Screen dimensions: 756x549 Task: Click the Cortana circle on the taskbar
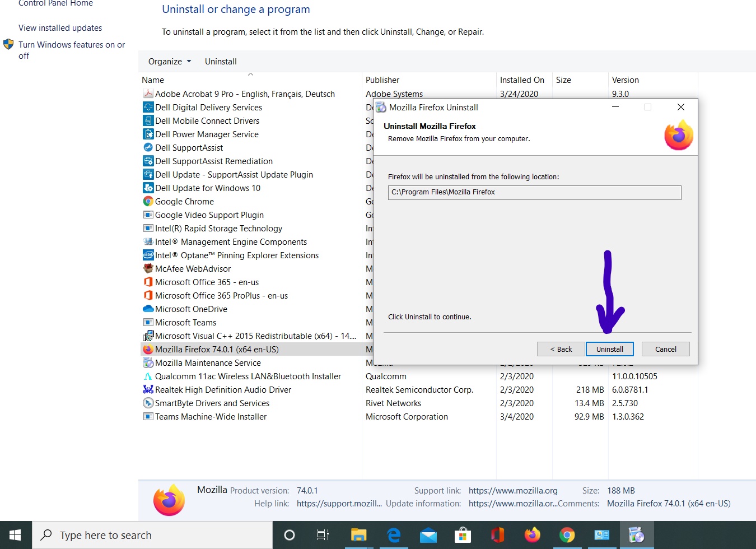tap(290, 535)
